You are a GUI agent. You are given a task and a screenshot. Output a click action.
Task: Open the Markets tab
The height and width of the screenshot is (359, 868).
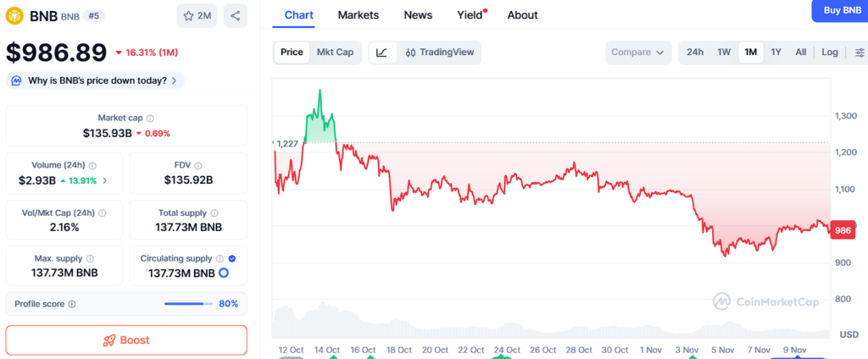tap(358, 15)
